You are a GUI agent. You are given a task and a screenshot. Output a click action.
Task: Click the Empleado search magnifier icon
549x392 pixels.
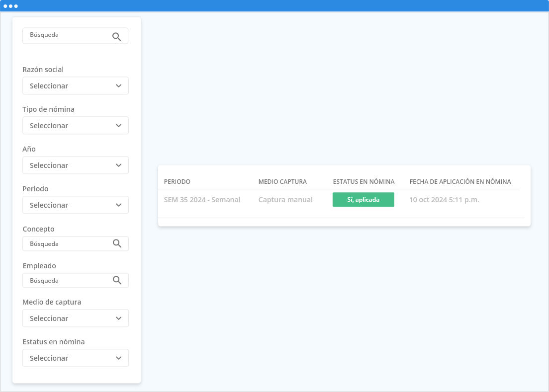(117, 280)
